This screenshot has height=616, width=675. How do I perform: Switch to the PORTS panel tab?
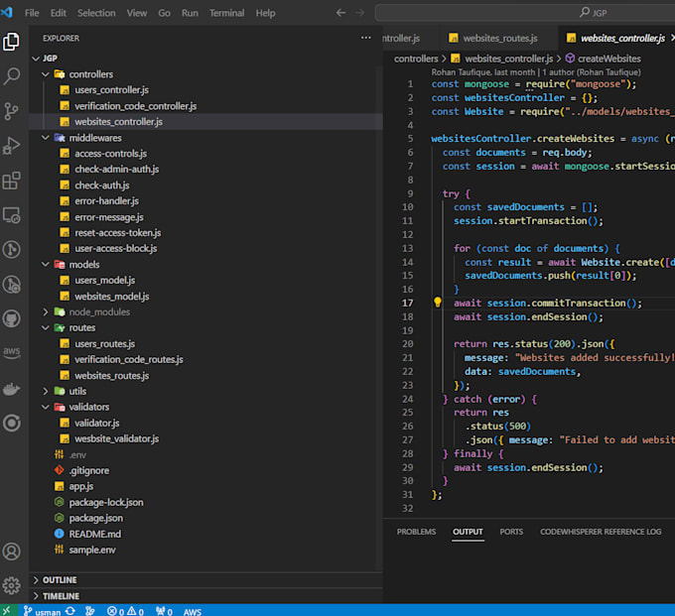coord(511,532)
